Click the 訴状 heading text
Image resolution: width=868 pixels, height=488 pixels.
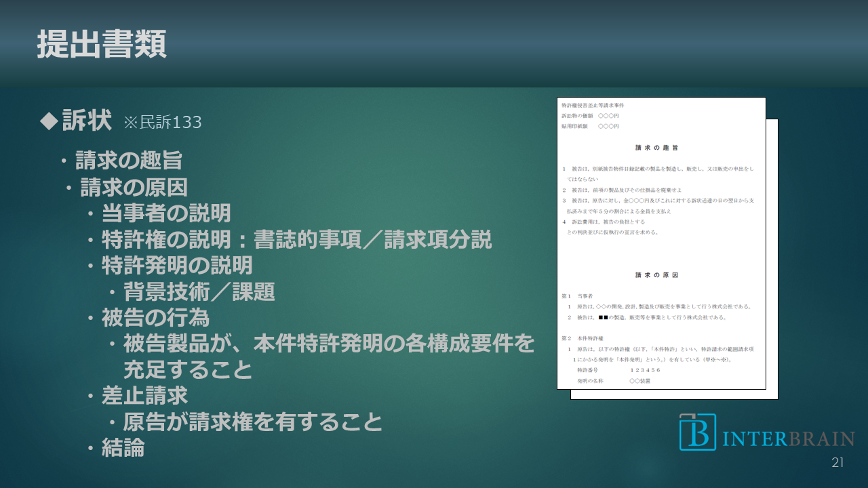[x=87, y=121]
